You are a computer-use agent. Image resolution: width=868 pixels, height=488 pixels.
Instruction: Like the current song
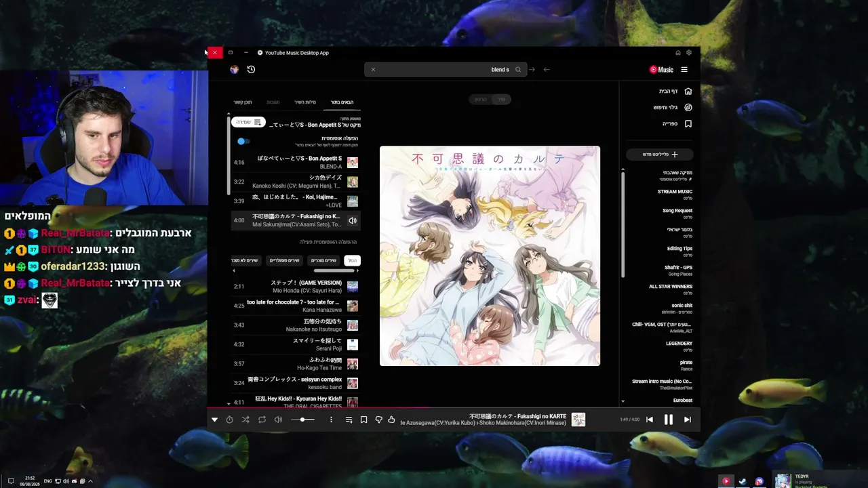(x=391, y=420)
